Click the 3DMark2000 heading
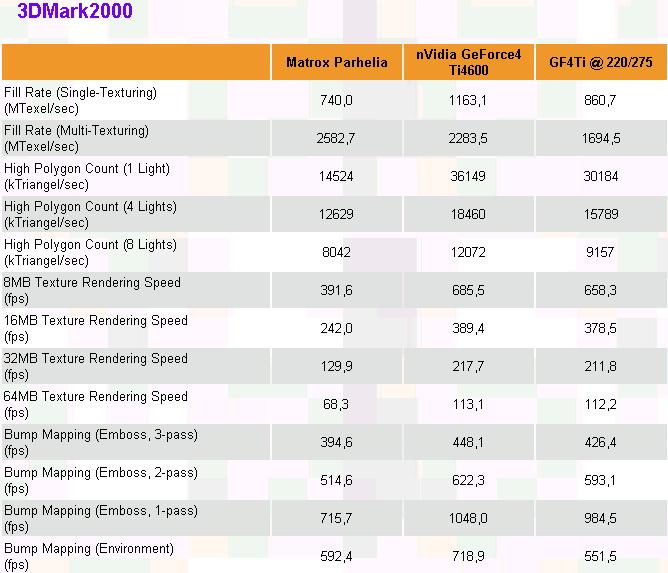This screenshot has height=573, width=668. 75,10
